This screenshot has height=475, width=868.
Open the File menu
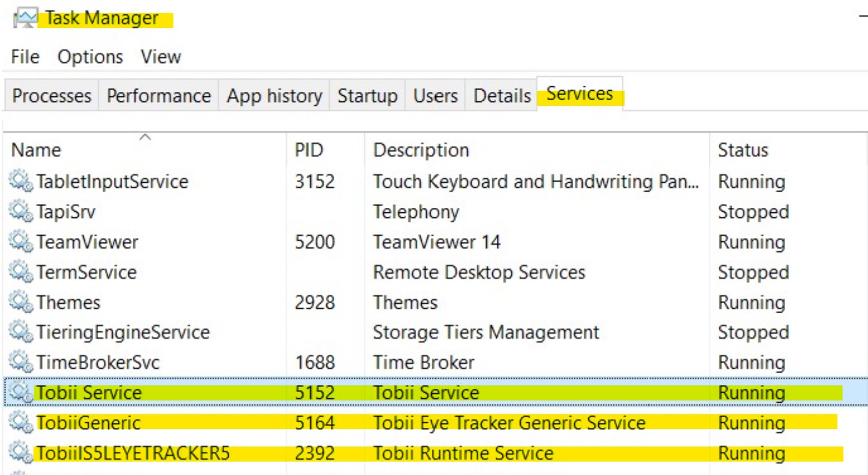coord(25,57)
